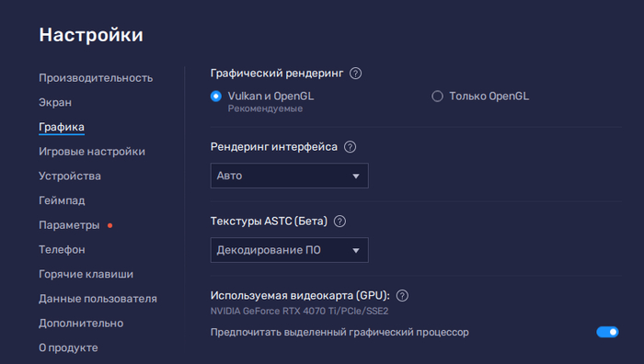Open Геймпад settings section
The image size is (644, 364).
(x=62, y=200)
